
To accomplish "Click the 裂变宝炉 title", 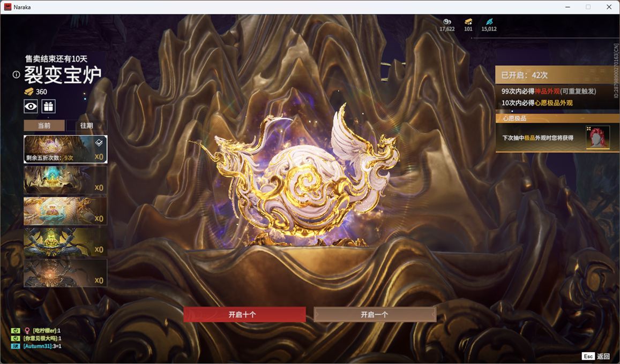I will [x=63, y=74].
